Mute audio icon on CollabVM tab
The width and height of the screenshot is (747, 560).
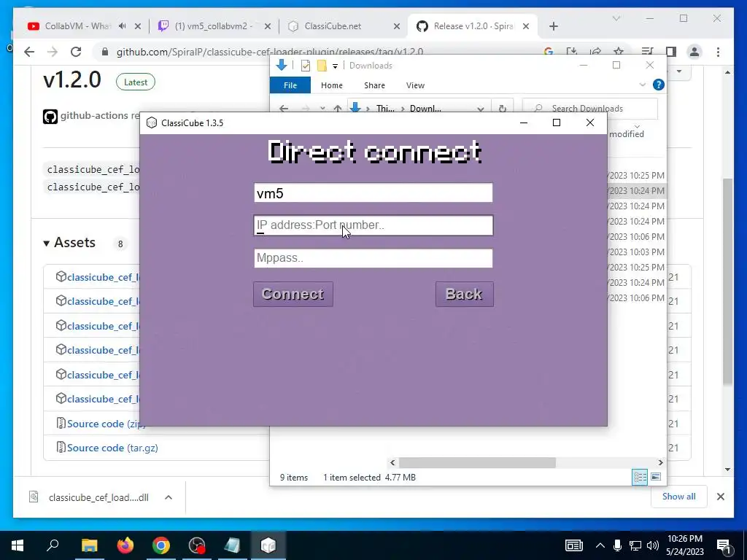(x=123, y=26)
